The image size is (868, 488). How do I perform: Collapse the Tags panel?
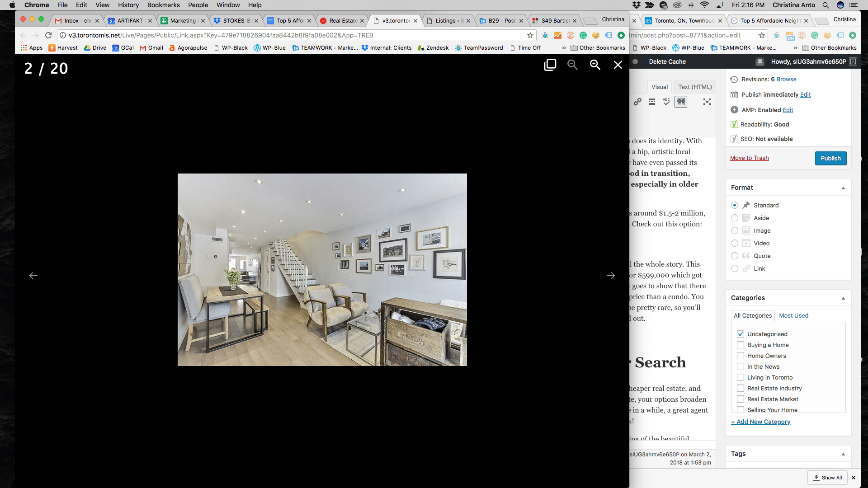click(843, 454)
